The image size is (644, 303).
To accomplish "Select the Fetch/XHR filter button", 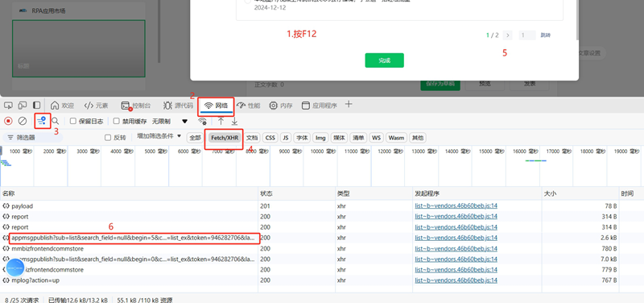I will [225, 138].
